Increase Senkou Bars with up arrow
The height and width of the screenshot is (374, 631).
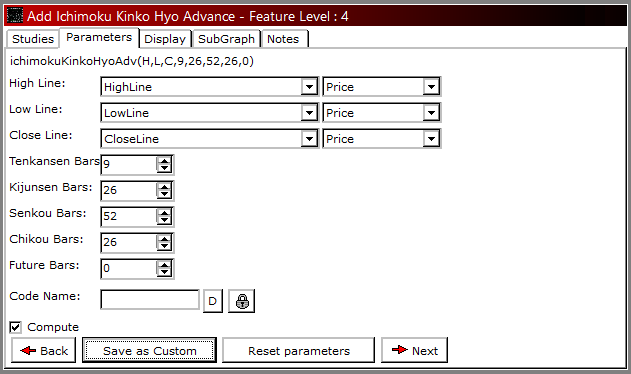164,213
